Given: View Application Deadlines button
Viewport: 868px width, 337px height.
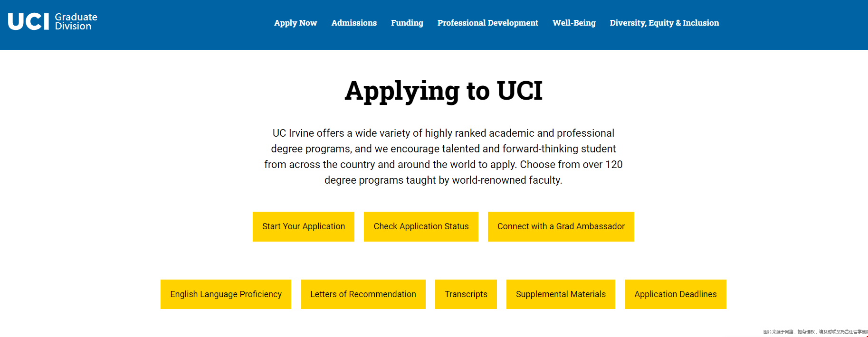Looking at the screenshot, I should click(x=676, y=294).
